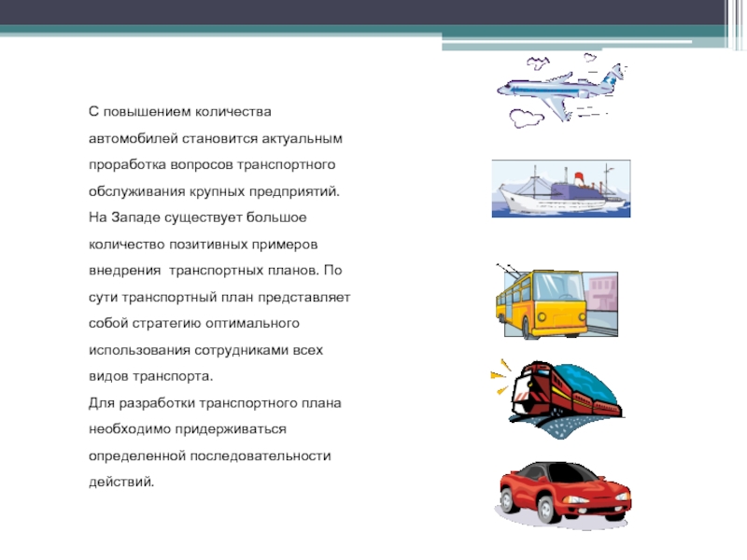Click the line "определенной последовательности"
The width and height of the screenshot is (747, 560).
coord(209,455)
